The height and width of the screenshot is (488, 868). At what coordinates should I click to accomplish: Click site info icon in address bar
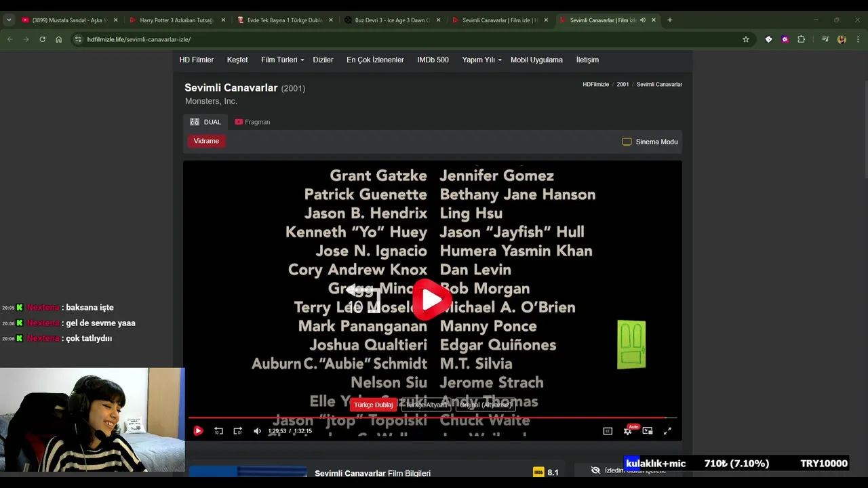click(78, 39)
